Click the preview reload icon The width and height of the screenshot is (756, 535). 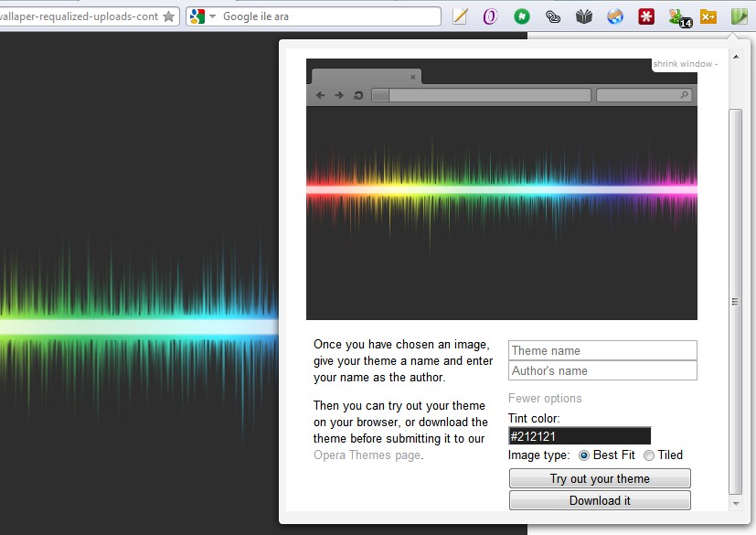pos(357,95)
